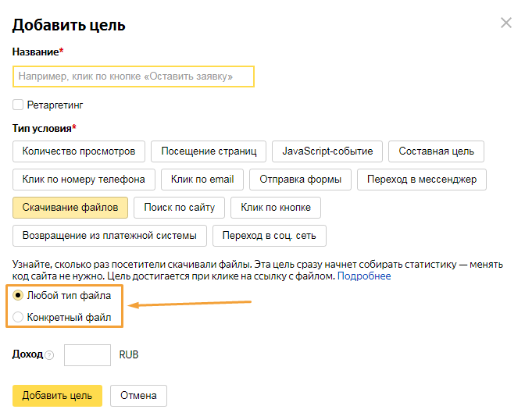525x420 pixels.
Task: Pick Клик по номеру телефона condition
Action: click(84, 180)
